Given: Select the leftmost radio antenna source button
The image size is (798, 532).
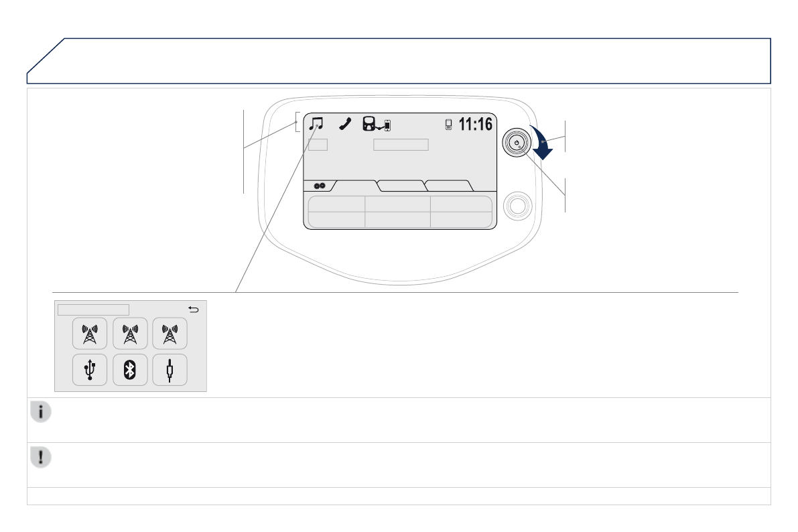Looking at the screenshot, I should tap(90, 334).
